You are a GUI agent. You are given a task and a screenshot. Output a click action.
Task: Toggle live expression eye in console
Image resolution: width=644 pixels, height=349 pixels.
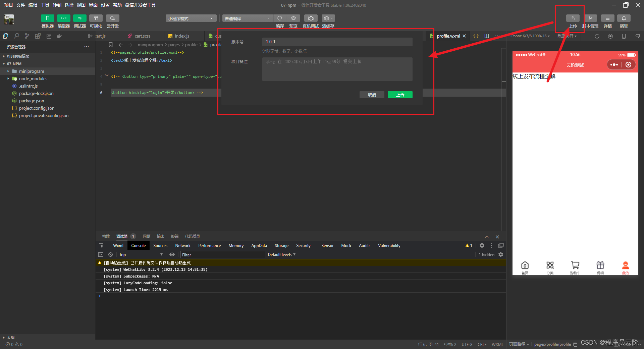coord(172,255)
